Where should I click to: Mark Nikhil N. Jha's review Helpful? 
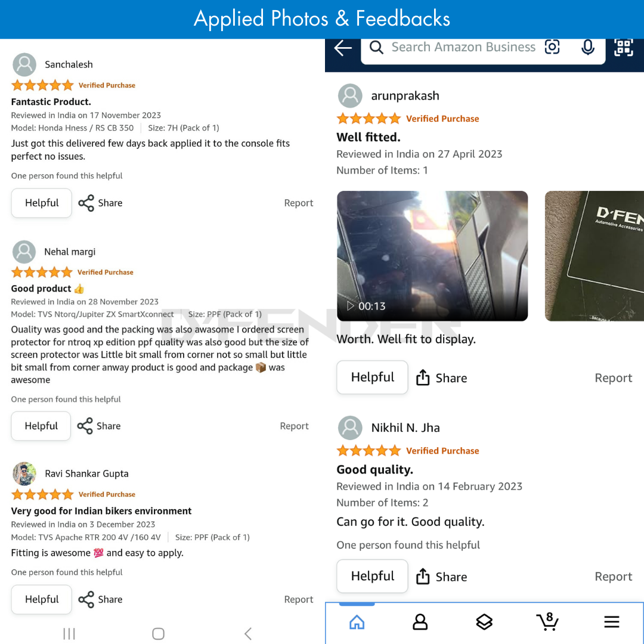pyautogui.click(x=372, y=577)
